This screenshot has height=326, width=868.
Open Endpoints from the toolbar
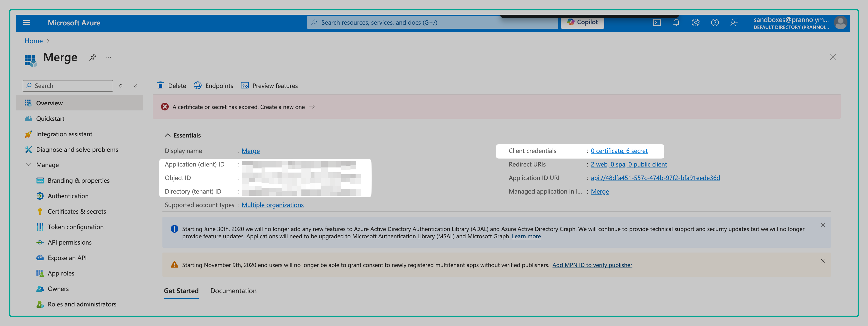point(214,86)
